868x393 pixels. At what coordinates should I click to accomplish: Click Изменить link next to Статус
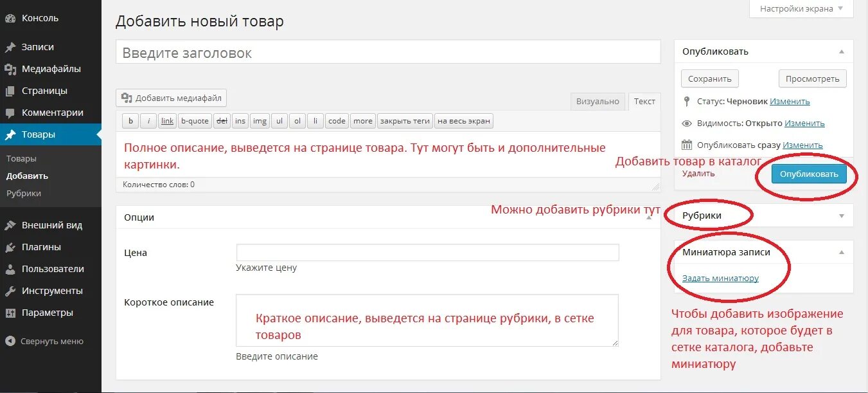[790, 102]
